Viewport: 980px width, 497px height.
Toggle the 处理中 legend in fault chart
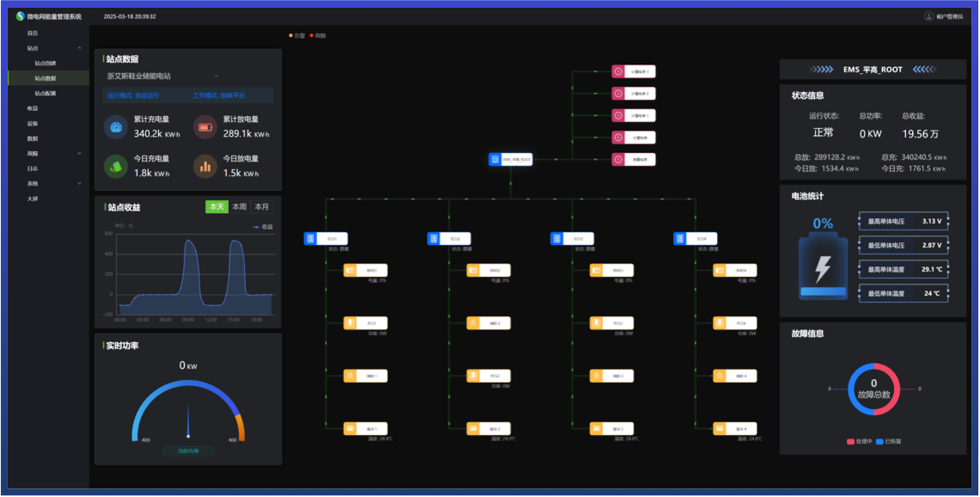click(x=860, y=441)
